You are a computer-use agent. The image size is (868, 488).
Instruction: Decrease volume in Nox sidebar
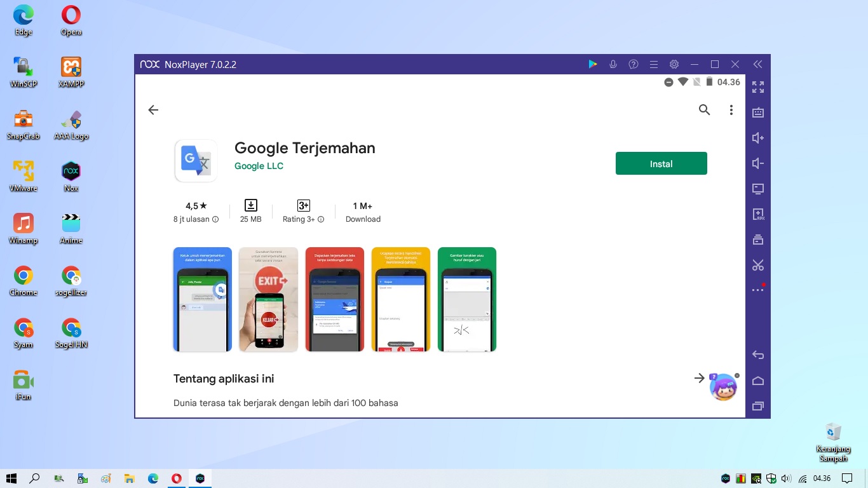[x=758, y=163]
